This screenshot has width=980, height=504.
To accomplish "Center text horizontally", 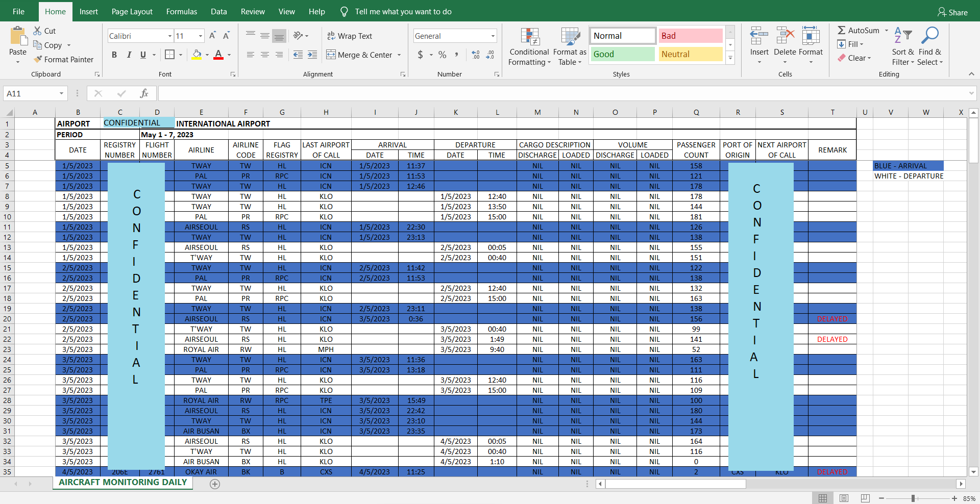I will pos(264,55).
